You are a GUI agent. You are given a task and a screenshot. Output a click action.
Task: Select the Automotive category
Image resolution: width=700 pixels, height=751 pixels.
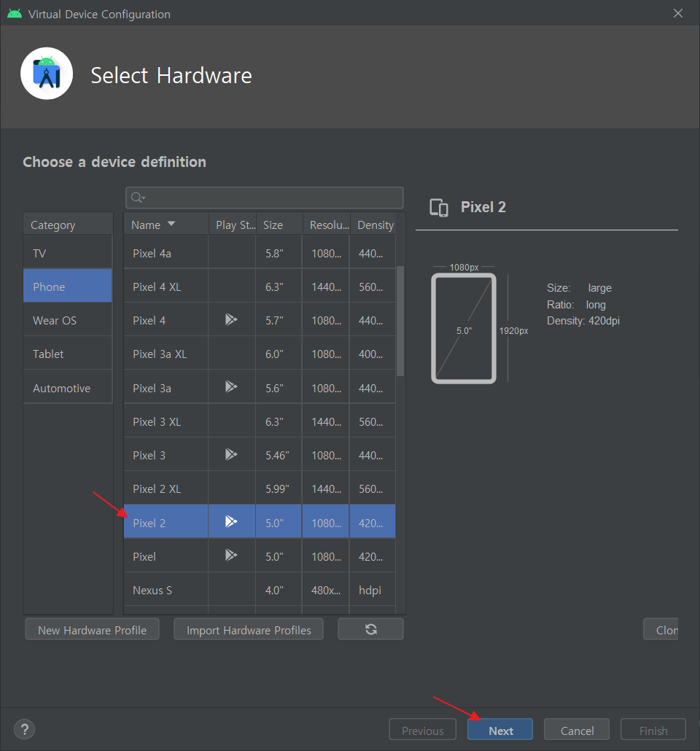pyautogui.click(x=68, y=387)
